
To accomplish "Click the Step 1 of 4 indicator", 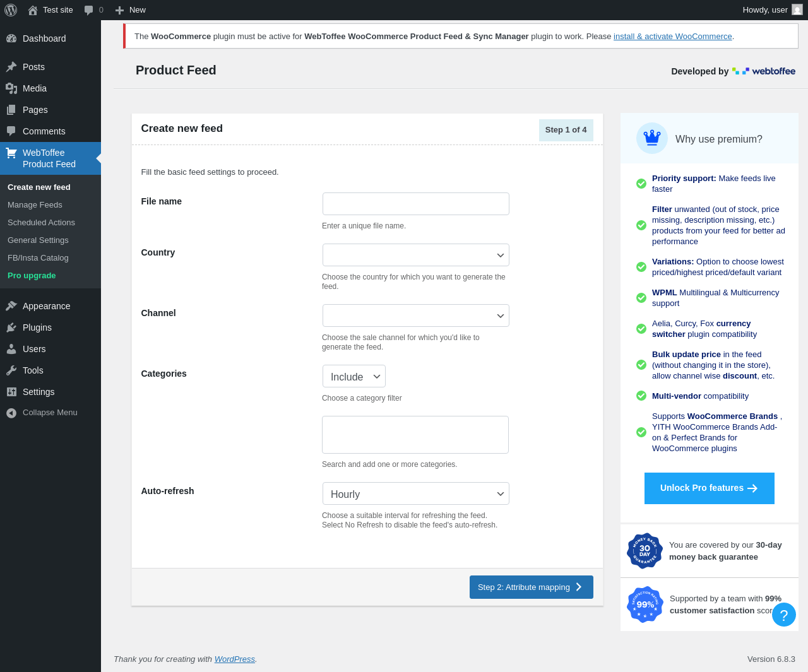I will 566,130.
